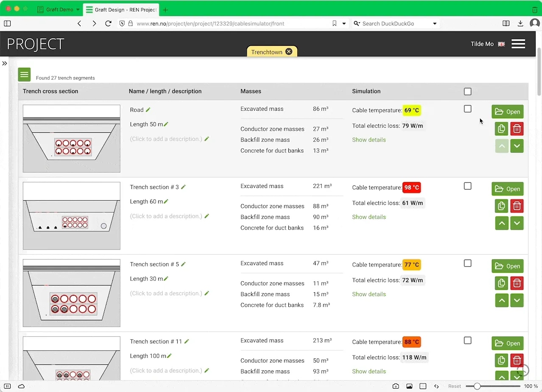Image resolution: width=542 pixels, height=392 pixels.
Task: Edit Length 60 m pencil icon
Action: click(166, 202)
